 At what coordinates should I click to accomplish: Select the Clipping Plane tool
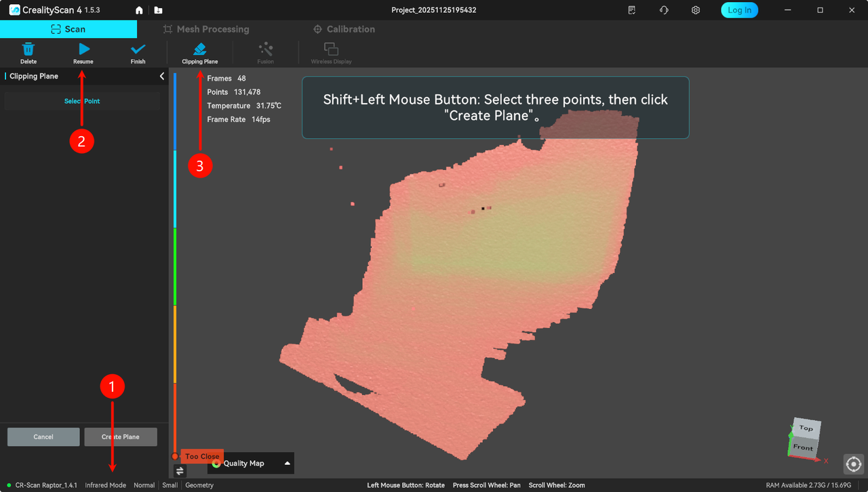pyautogui.click(x=200, y=49)
